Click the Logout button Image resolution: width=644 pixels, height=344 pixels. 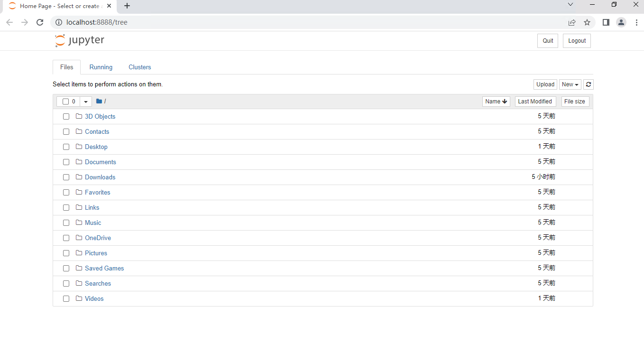pos(577,41)
